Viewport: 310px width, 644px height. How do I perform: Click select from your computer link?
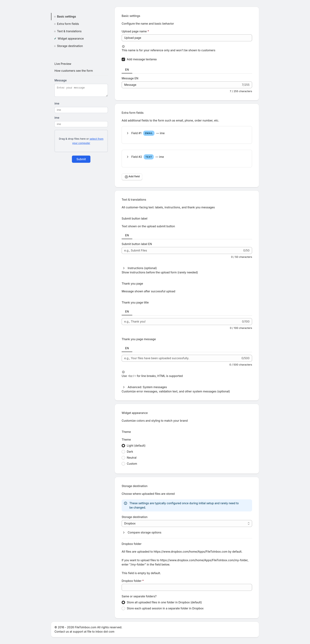pos(88,141)
